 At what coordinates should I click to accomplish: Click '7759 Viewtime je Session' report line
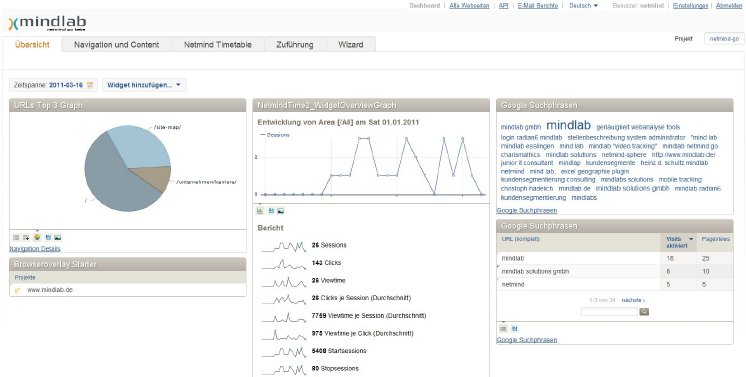coord(369,316)
